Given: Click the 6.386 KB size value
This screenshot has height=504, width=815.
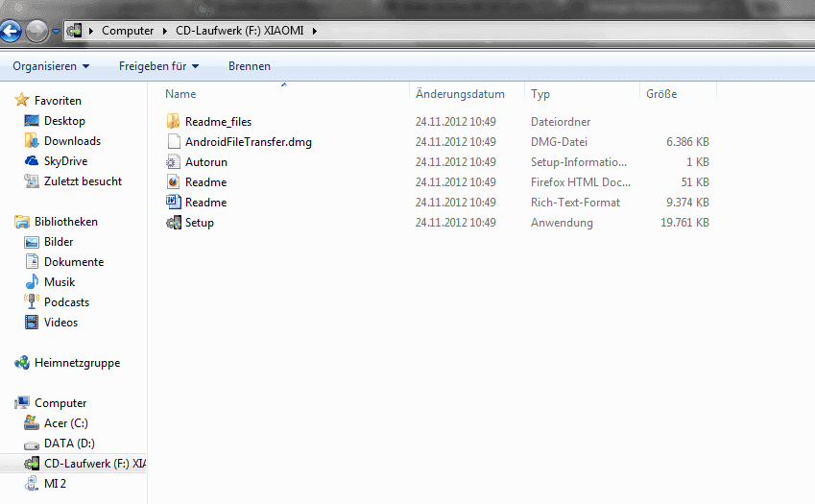Looking at the screenshot, I should pyautogui.click(x=687, y=142).
